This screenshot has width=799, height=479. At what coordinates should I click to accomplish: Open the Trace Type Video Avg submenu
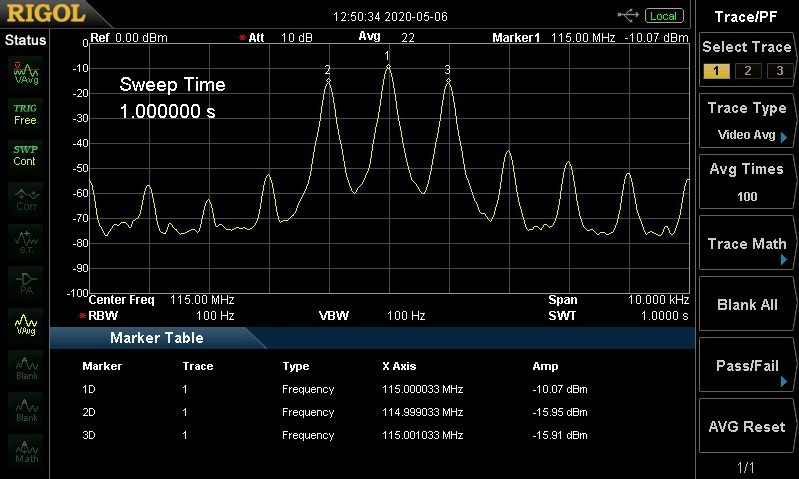pyautogui.click(x=747, y=121)
